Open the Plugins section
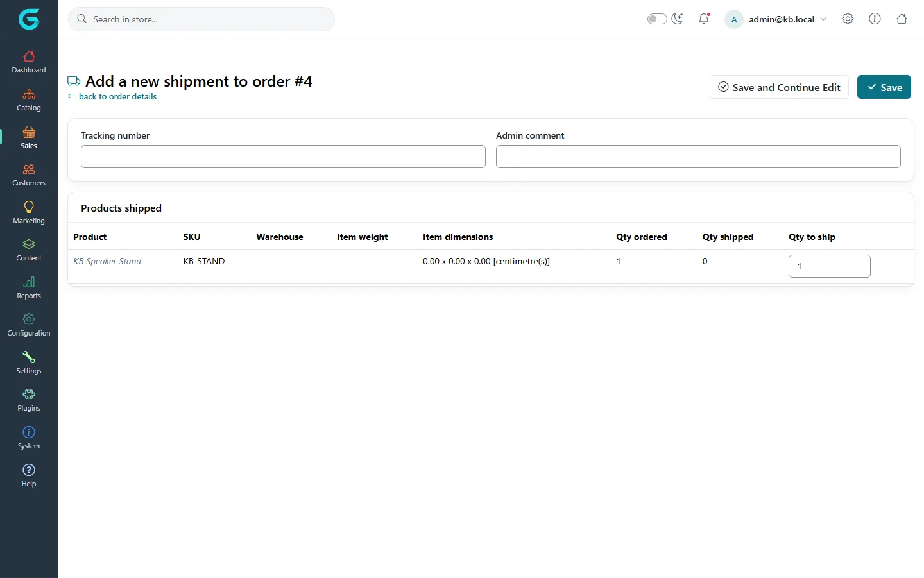924x578 pixels. (x=29, y=400)
